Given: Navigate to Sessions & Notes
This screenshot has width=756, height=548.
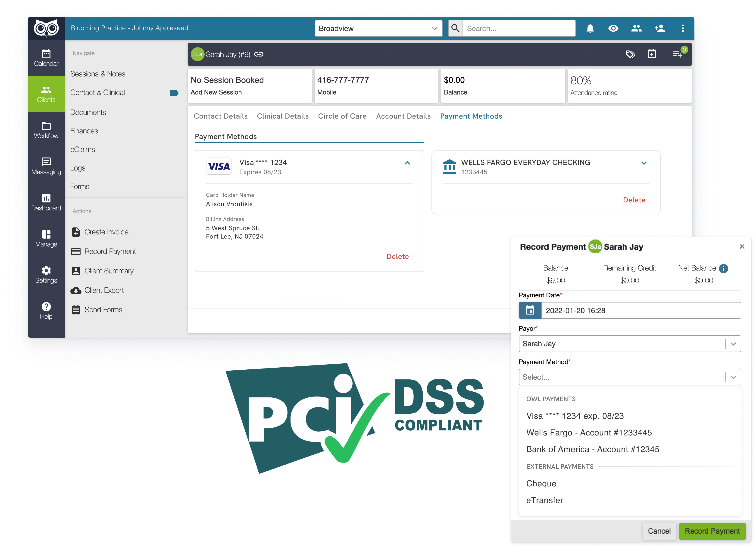Looking at the screenshot, I should 98,74.
